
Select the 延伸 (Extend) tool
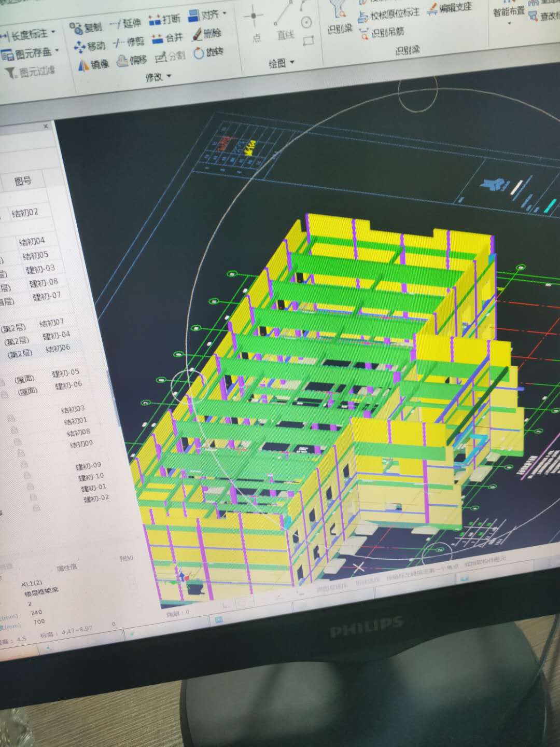(125, 23)
